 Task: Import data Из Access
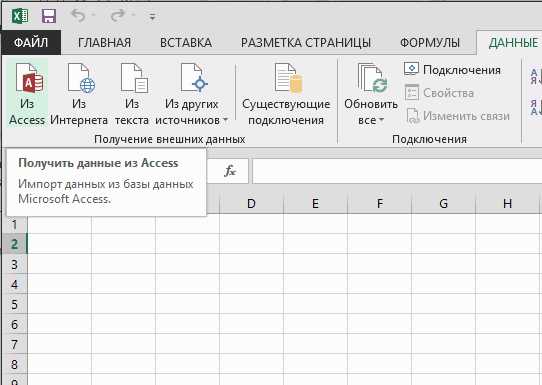click(x=27, y=94)
